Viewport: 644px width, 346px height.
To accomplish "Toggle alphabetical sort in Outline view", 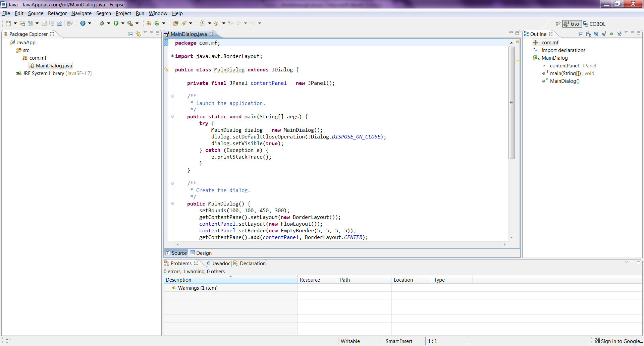I will point(588,34).
